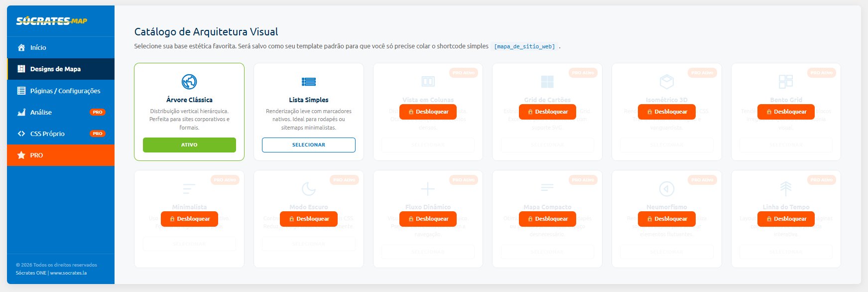Click the Bento Grid layout icon
The width and height of the screenshot is (868, 292).
(x=786, y=81)
